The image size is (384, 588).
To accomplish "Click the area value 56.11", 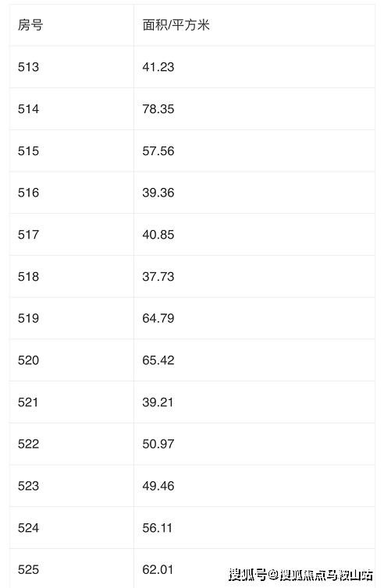I will pyautogui.click(x=158, y=528).
